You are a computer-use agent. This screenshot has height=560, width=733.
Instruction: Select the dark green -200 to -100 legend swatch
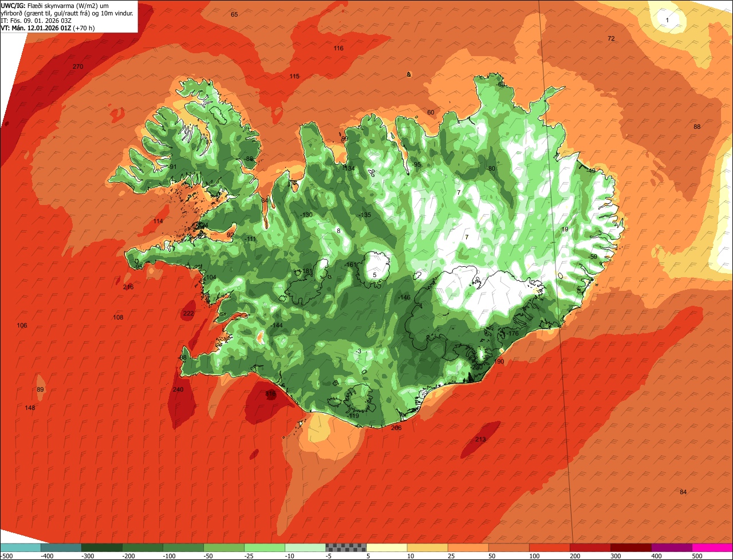[143, 547]
